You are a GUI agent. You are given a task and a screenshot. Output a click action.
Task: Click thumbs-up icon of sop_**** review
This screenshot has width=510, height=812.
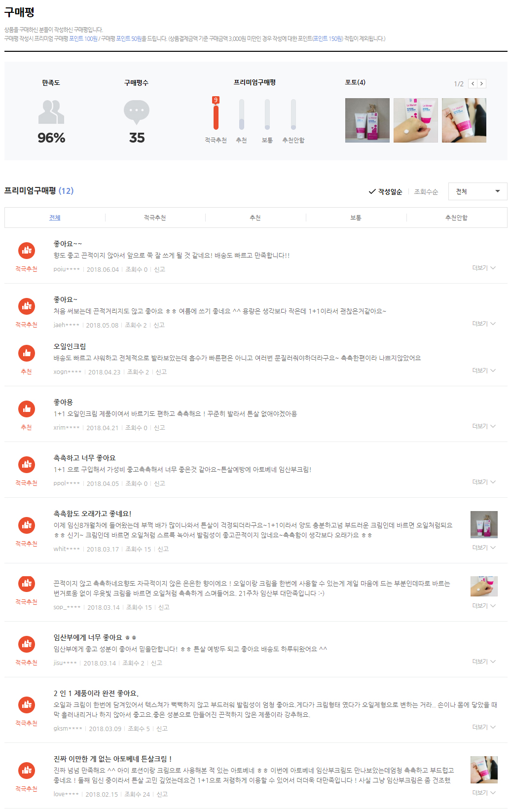tap(27, 584)
